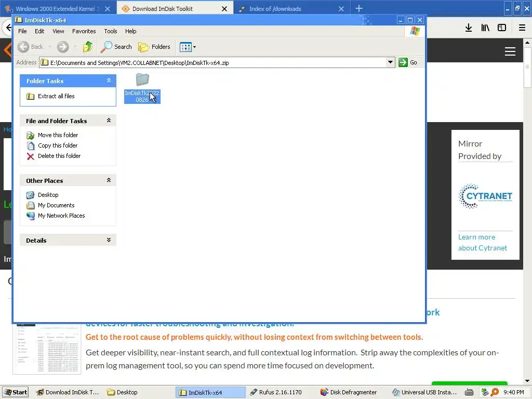Click the magnifier tray icon
Screen dimensions: 532x399
pyautogui.click(x=495, y=392)
